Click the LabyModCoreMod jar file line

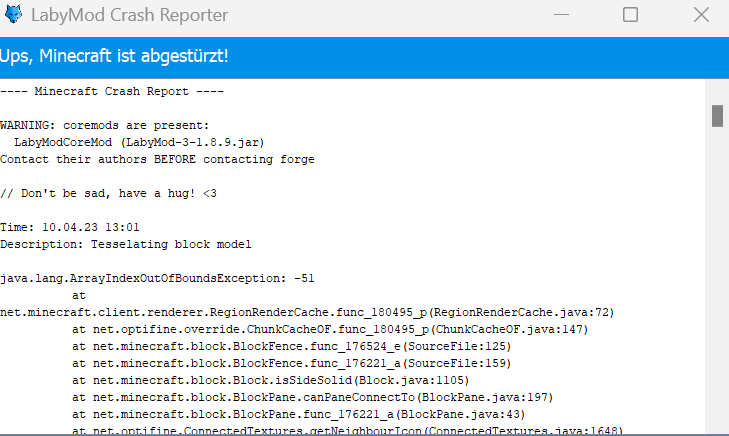(139, 142)
